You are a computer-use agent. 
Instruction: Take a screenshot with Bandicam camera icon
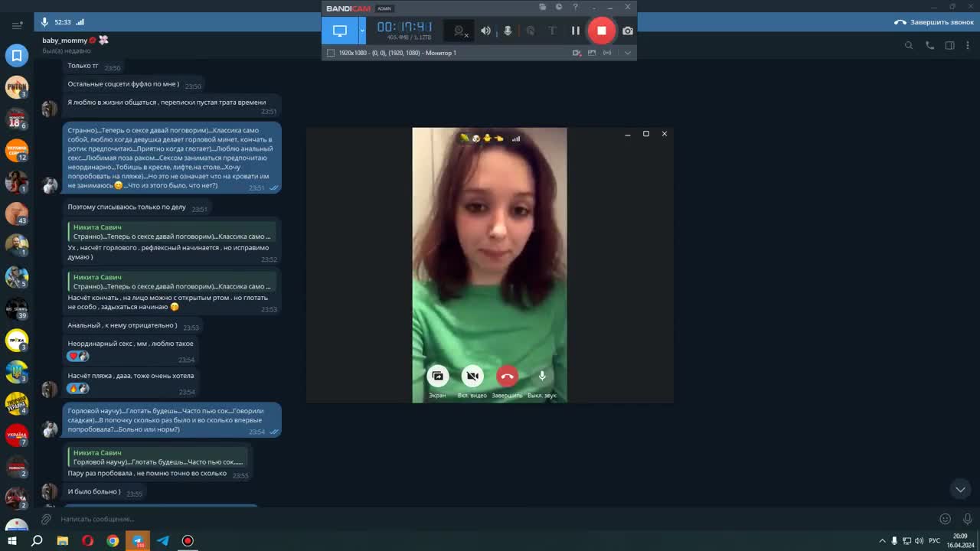click(x=628, y=31)
